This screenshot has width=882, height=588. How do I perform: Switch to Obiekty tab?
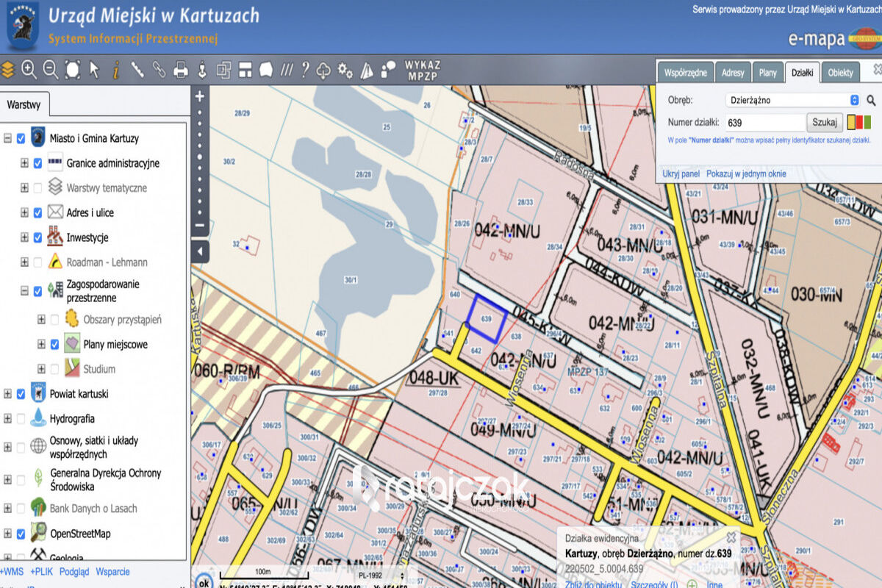click(841, 73)
